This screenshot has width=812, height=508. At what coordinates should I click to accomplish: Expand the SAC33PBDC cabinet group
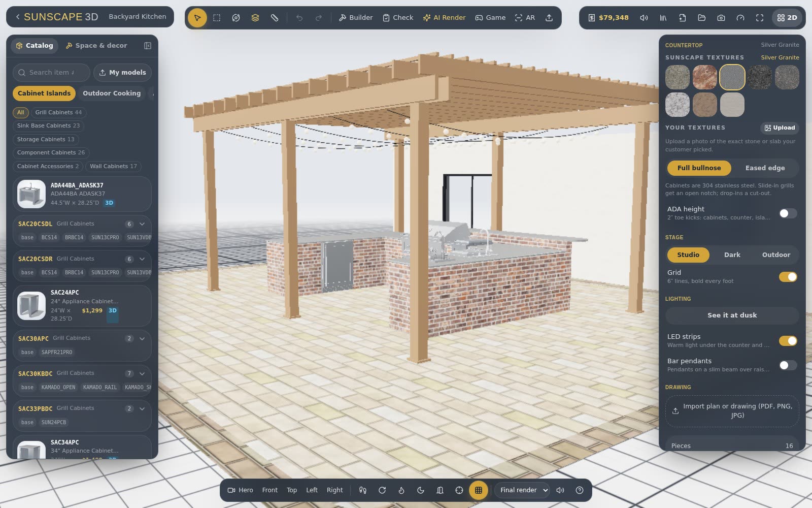point(142,409)
